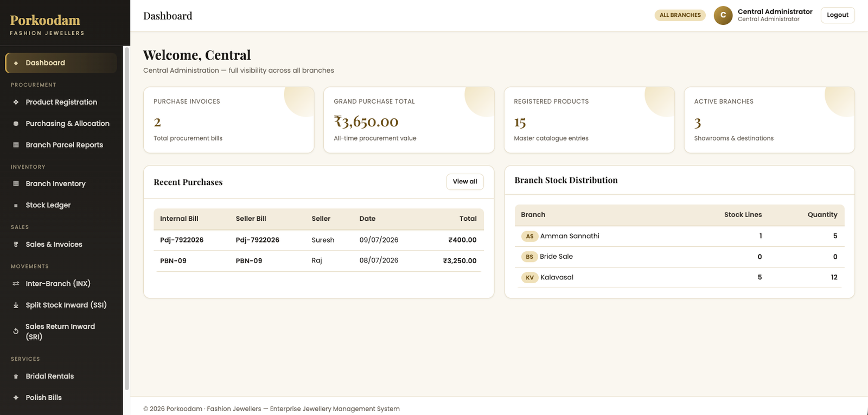
Task: Open Split Stock Inward (SSI)
Action: [61, 305]
